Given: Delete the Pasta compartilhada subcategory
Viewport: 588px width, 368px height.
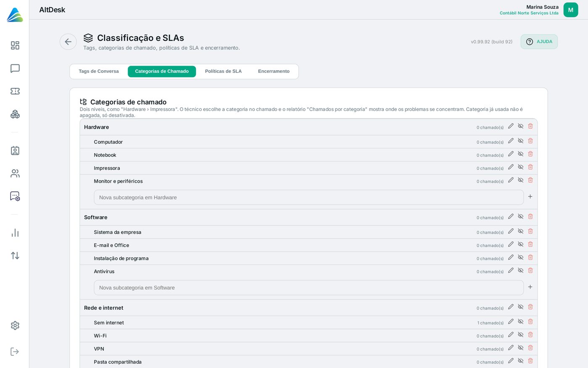Looking at the screenshot, I should [x=530, y=361].
